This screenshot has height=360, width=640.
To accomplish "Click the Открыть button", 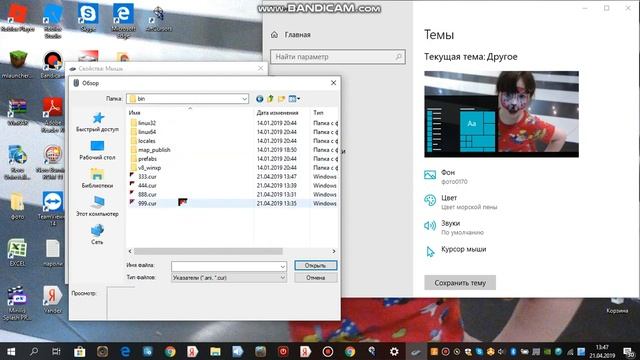I will [x=316, y=266].
